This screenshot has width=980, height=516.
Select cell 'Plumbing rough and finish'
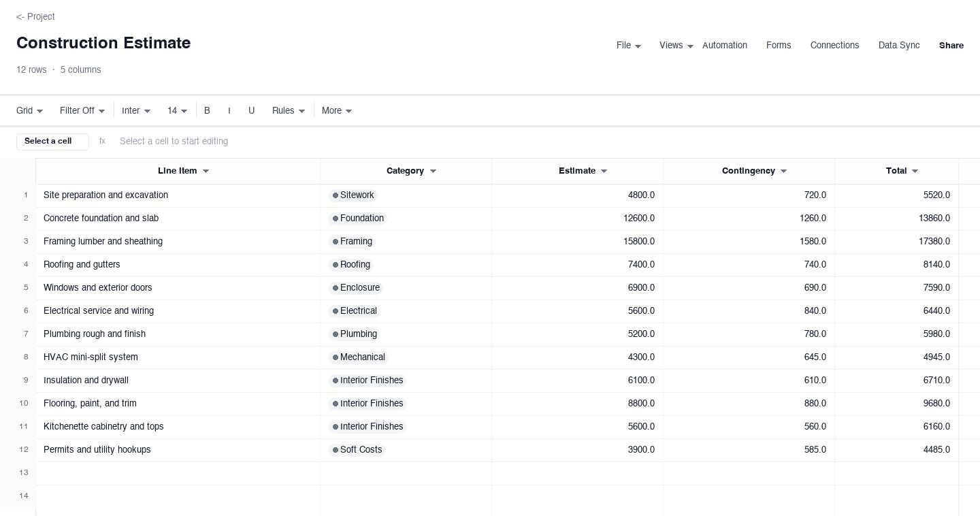(x=178, y=334)
